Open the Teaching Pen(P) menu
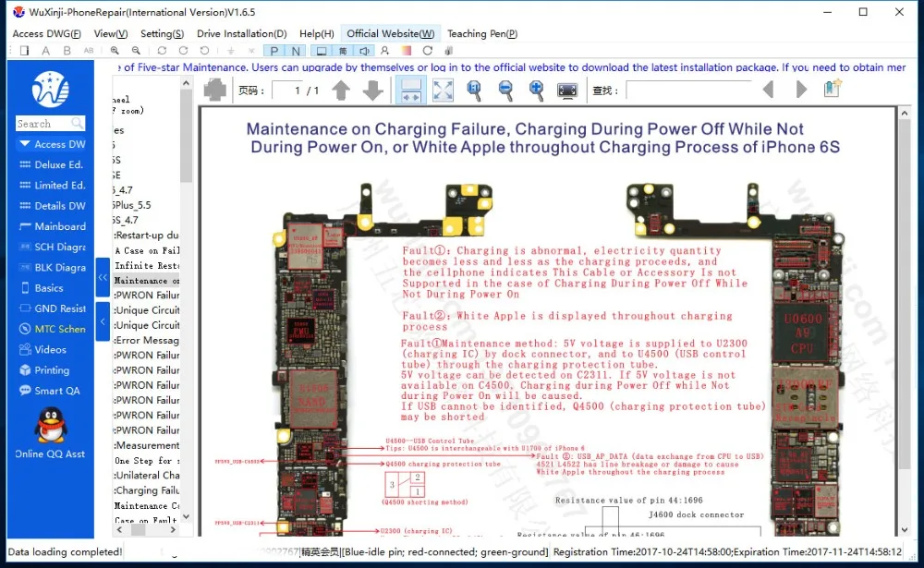 [x=482, y=33]
